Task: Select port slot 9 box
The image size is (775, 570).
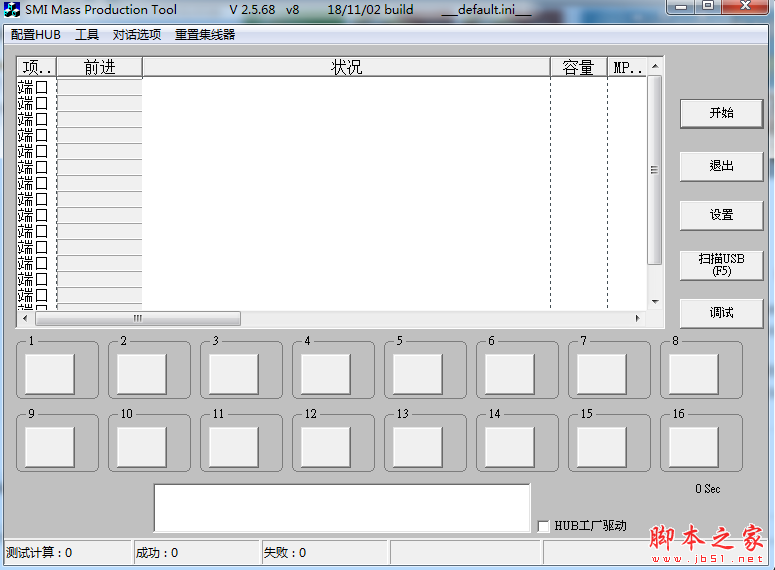Action: (x=49, y=447)
